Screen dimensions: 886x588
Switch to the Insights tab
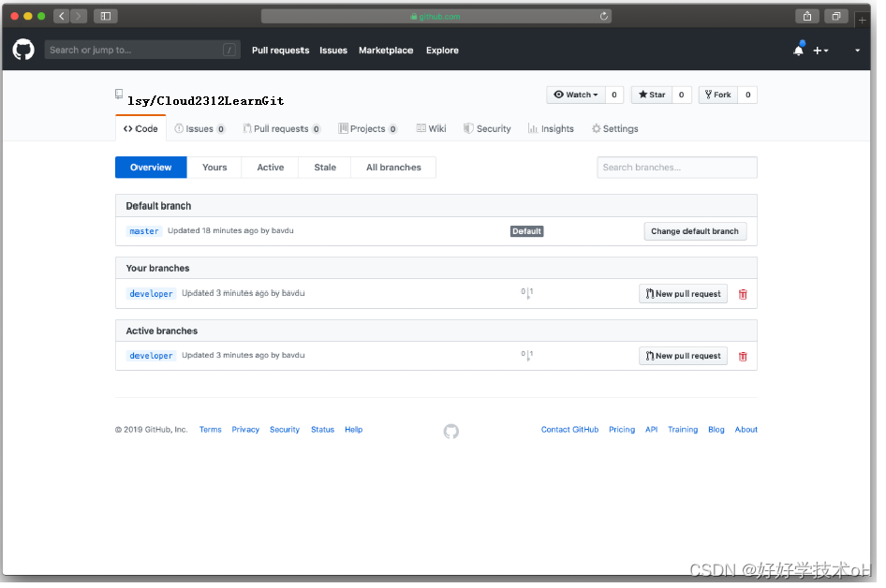551,129
